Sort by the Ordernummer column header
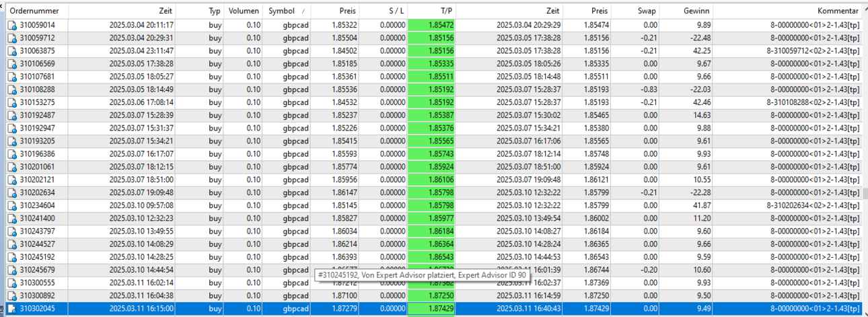 click(36, 11)
